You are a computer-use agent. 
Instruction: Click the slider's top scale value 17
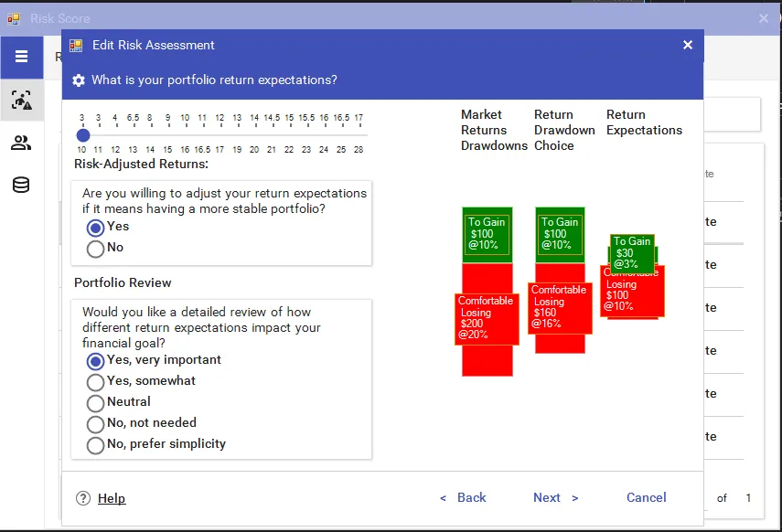tap(359, 118)
